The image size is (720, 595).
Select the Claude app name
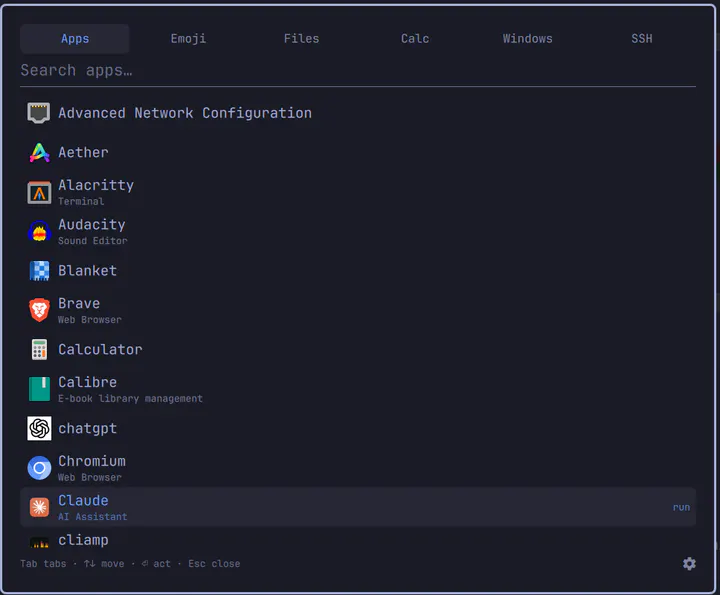pyautogui.click(x=83, y=500)
